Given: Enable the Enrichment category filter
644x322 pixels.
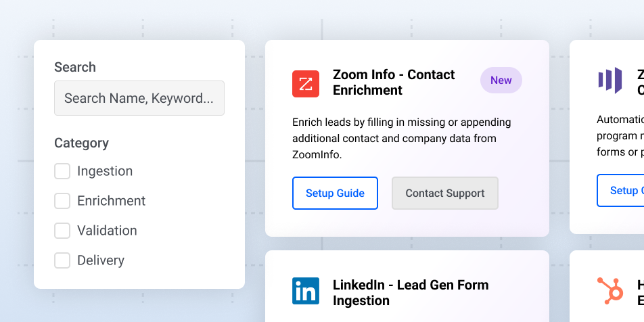Looking at the screenshot, I should [62, 201].
